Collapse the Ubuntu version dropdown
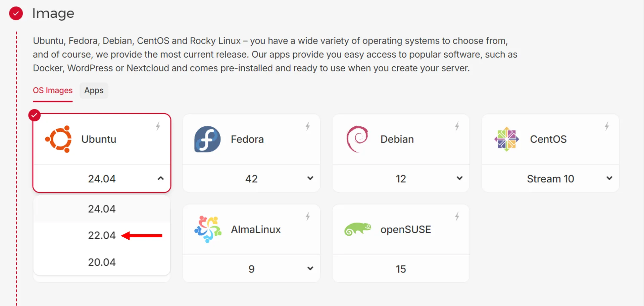This screenshot has width=644, height=306. (x=161, y=178)
